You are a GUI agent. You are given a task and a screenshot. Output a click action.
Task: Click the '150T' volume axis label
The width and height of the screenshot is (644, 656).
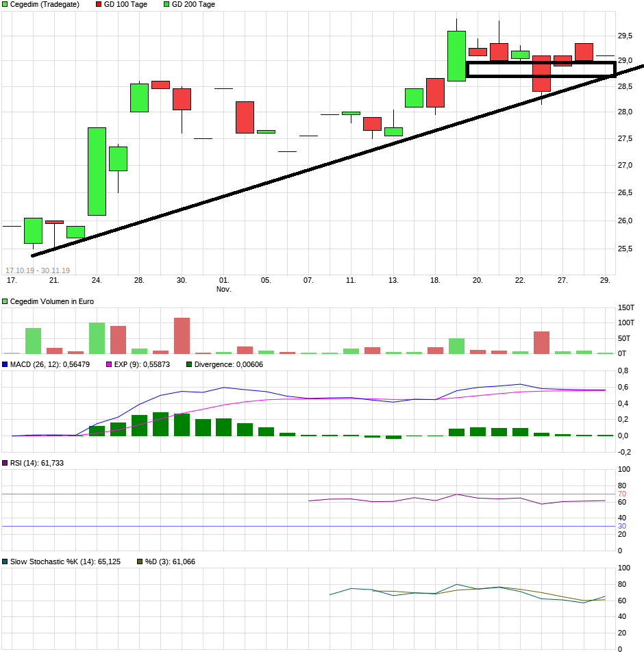click(626, 308)
